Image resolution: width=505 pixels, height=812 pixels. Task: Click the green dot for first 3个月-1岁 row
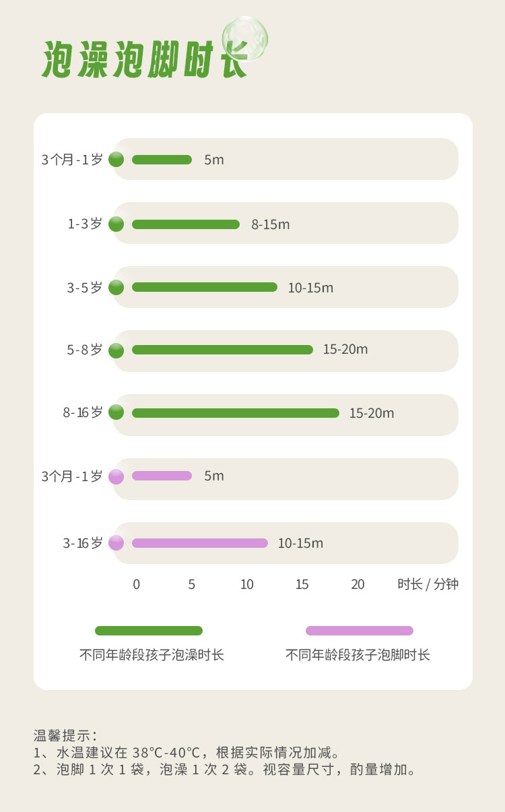(116, 160)
